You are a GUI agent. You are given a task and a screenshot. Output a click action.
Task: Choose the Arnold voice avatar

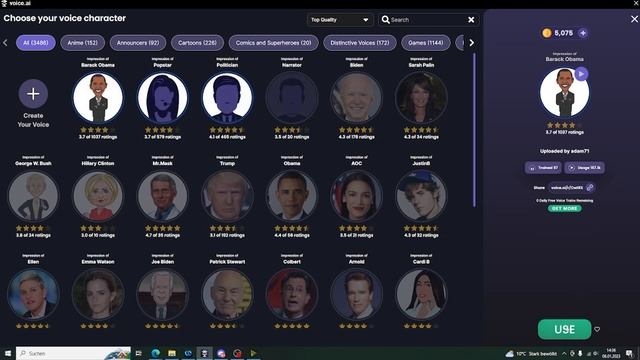[356, 294]
